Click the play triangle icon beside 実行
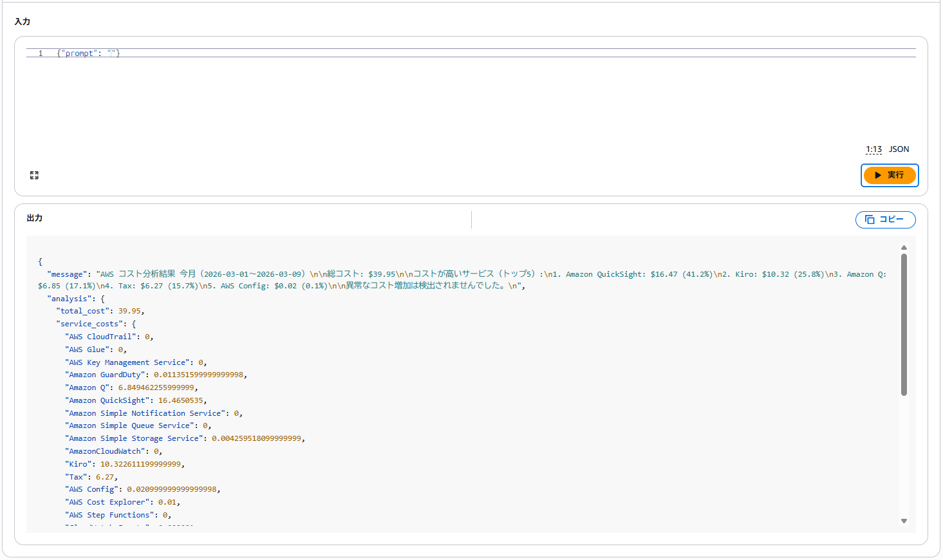The height and width of the screenshot is (560, 943). point(878,175)
